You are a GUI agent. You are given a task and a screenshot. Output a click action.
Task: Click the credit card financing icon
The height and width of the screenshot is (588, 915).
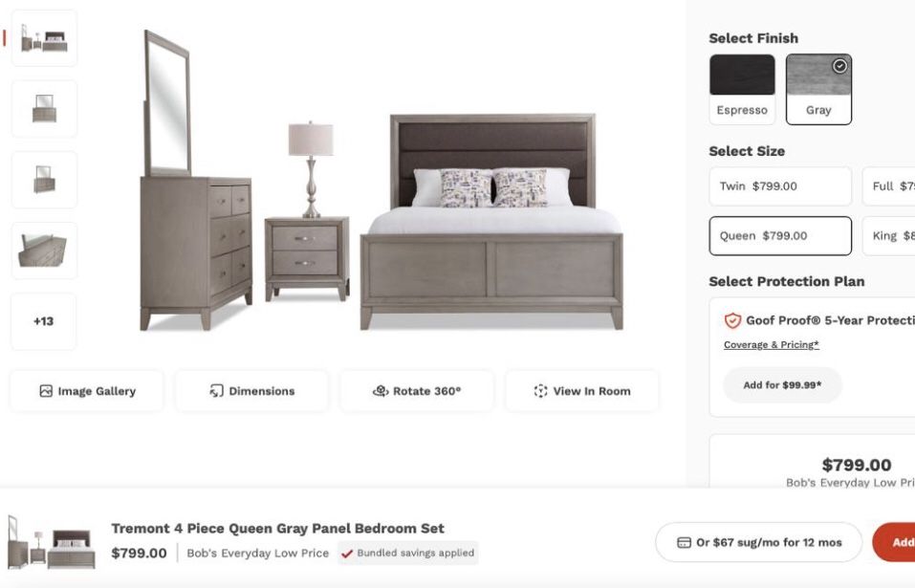684,542
